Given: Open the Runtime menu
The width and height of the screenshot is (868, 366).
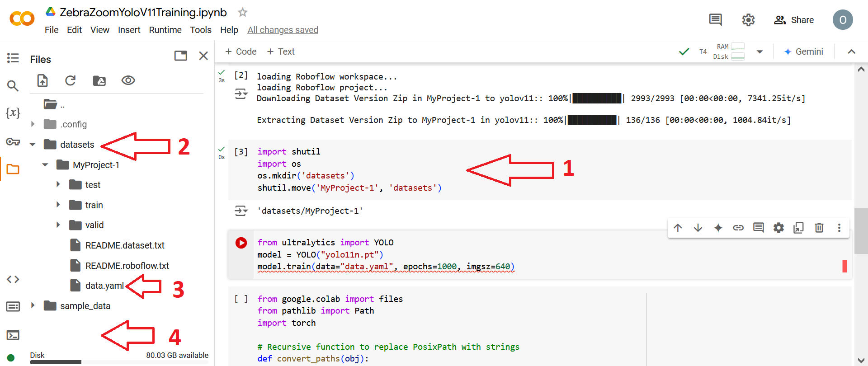Looking at the screenshot, I should (x=165, y=30).
